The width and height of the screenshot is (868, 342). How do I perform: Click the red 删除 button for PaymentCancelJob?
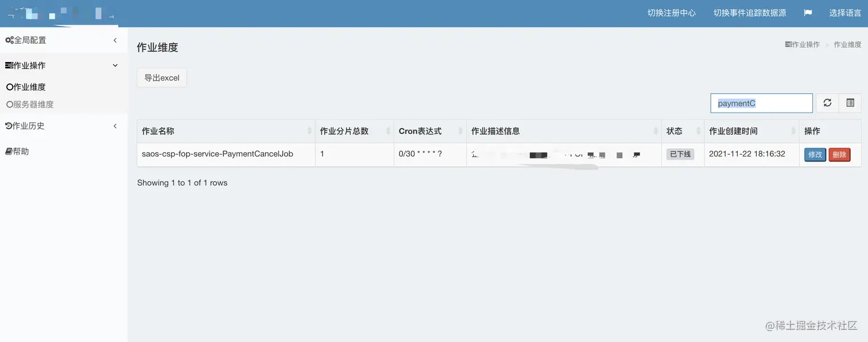[x=839, y=155]
